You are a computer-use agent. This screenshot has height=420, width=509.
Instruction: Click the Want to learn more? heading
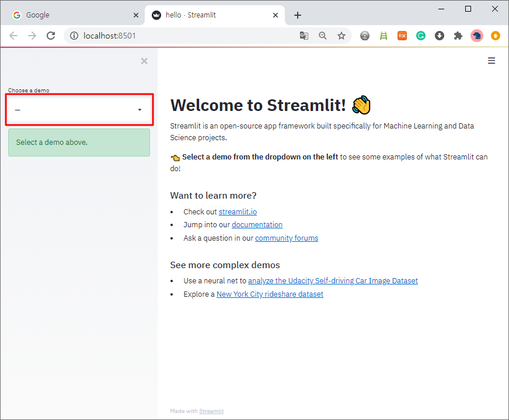(213, 196)
